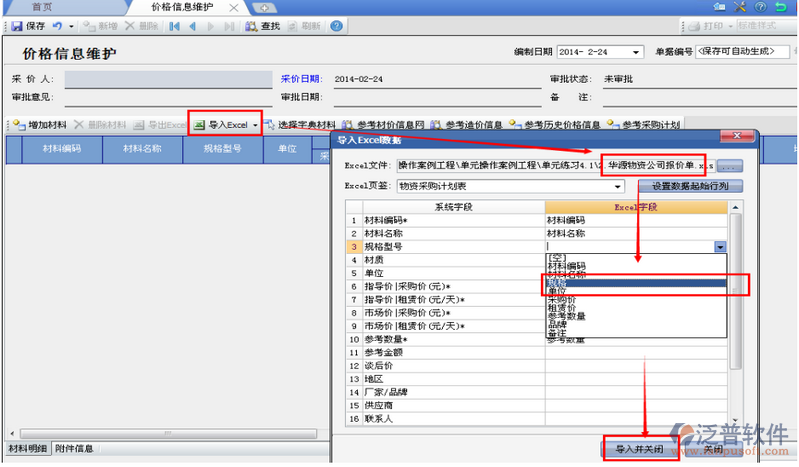Click the file browse "..." button
The image size is (799, 467).
tap(730, 165)
